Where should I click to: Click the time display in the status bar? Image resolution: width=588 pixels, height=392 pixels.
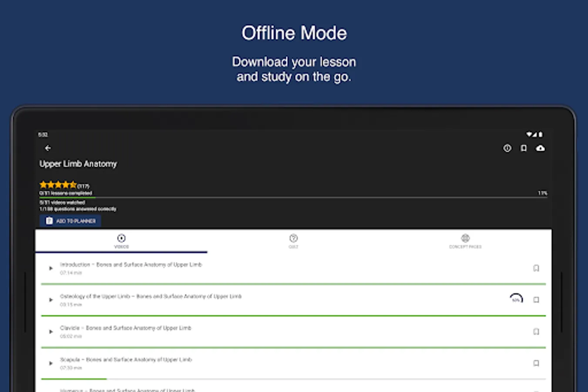[x=43, y=135]
